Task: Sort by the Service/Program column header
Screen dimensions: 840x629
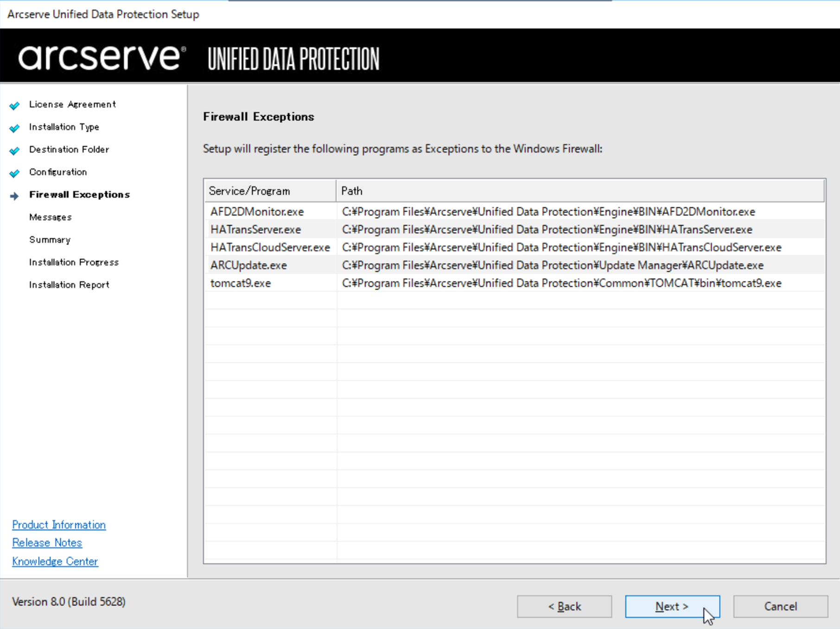Action: tap(270, 191)
